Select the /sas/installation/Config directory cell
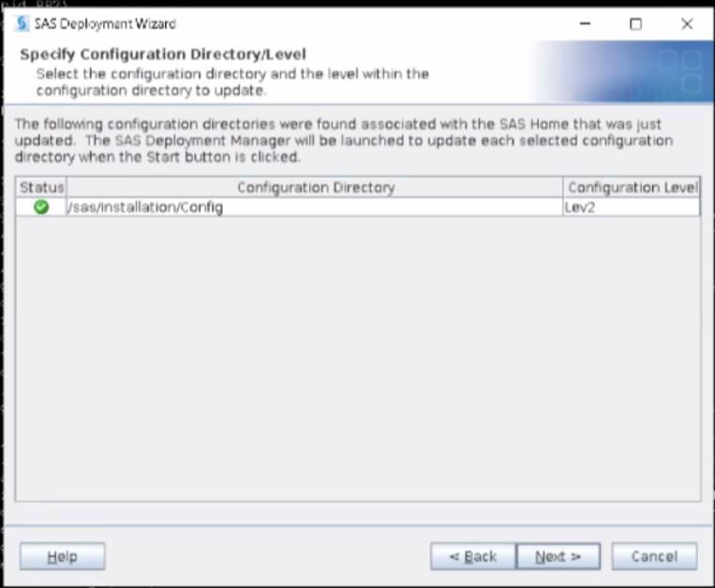Screen dimensions: 715x588 pos(315,207)
